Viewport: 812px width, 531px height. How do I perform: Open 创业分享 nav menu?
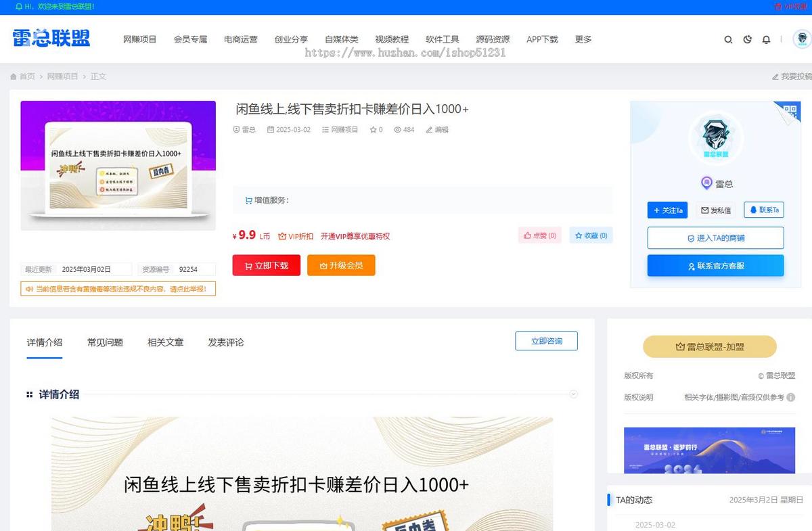(291, 39)
